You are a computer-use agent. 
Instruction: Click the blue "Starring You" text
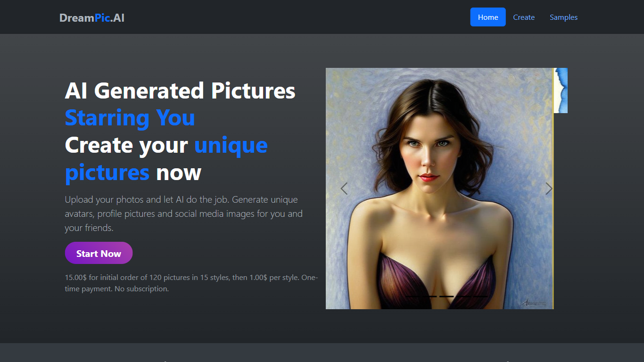point(130,118)
